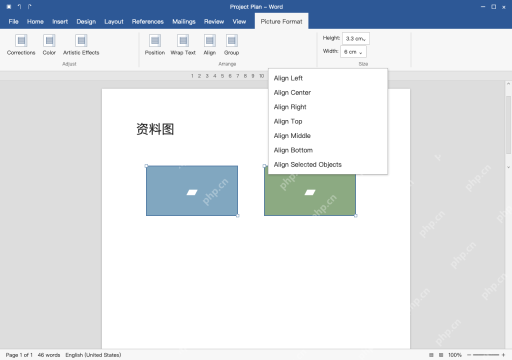Click the top-left handle of blue picture
Image resolution: width=512 pixels, height=360 pixels.
point(146,166)
